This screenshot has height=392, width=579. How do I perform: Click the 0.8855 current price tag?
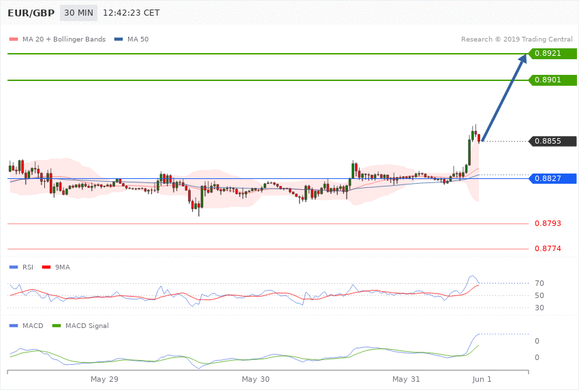click(x=552, y=142)
